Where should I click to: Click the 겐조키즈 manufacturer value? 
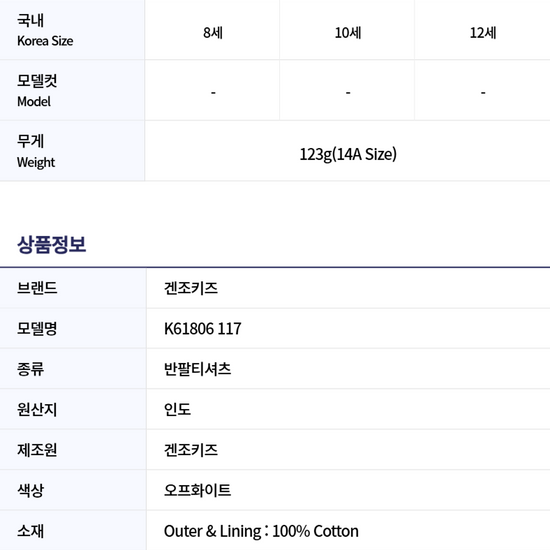(191, 450)
